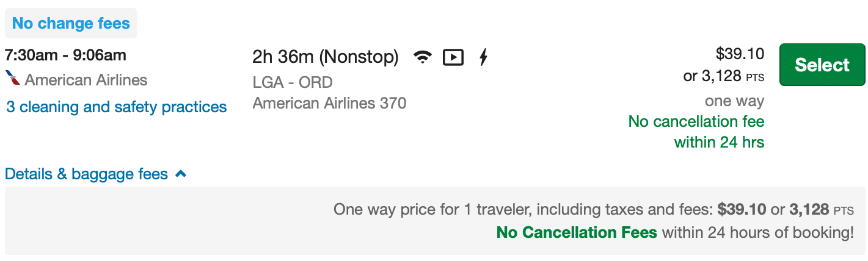Click the Details & baggage fees link
This screenshot has width=868, height=261.
tap(86, 174)
